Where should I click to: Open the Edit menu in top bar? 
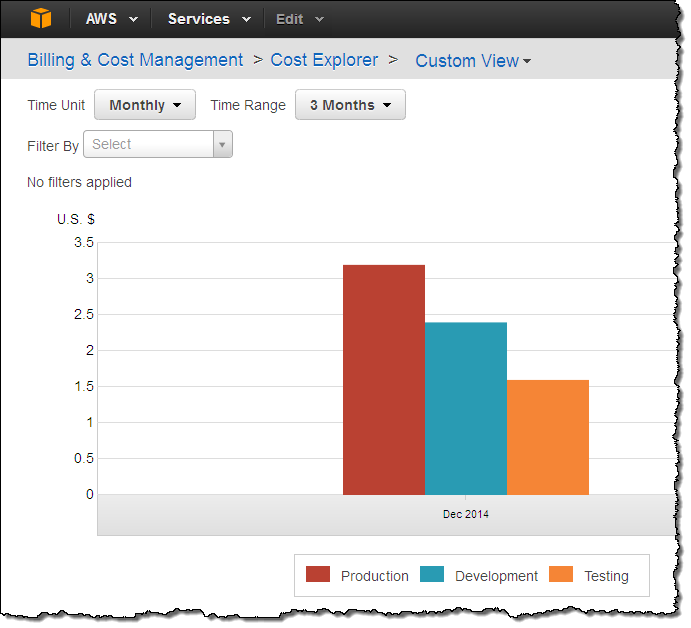click(x=300, y=19)
